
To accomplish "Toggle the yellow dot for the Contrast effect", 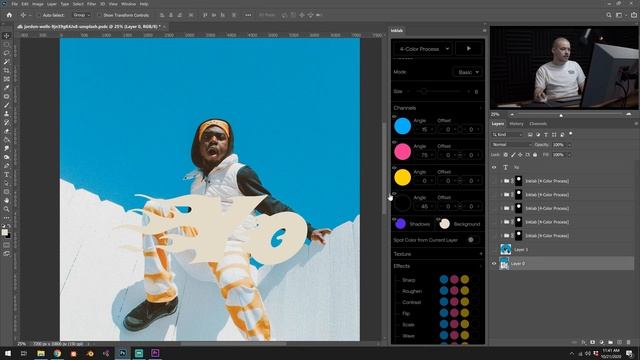I will 465,302.
